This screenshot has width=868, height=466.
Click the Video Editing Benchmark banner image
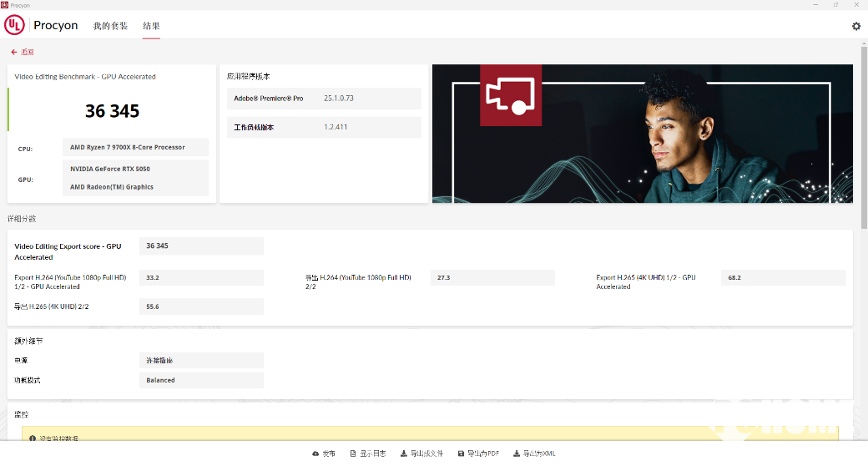tap(642, 134)
